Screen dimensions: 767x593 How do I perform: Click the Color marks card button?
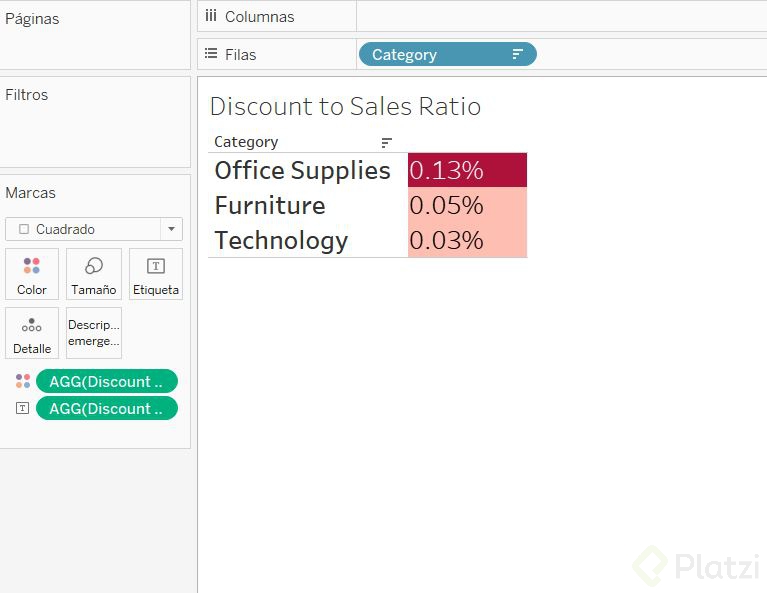(32, 274)
